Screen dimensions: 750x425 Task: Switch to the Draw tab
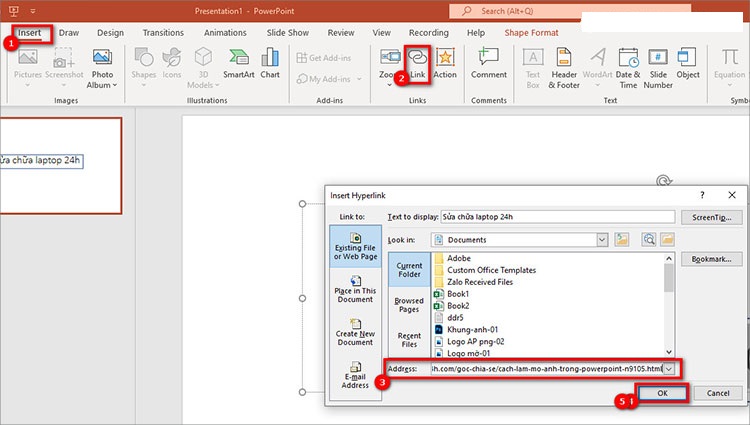click(x=69, y=33)
